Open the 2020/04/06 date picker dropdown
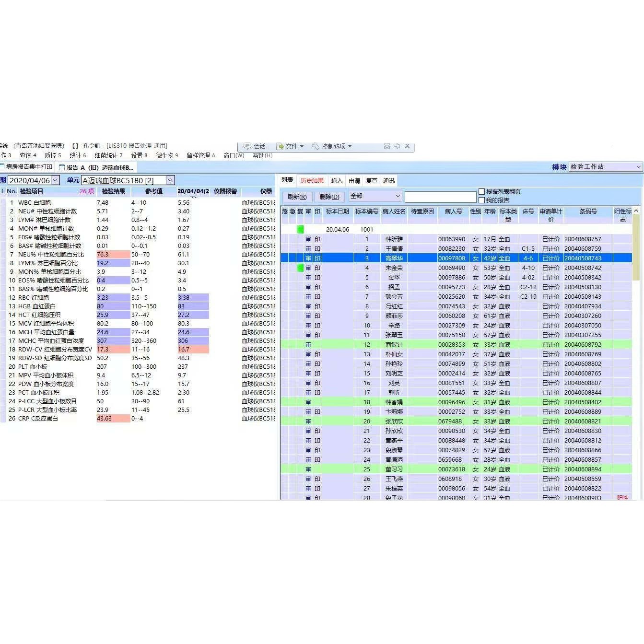644x644 pixels. [x=56, y=180]
